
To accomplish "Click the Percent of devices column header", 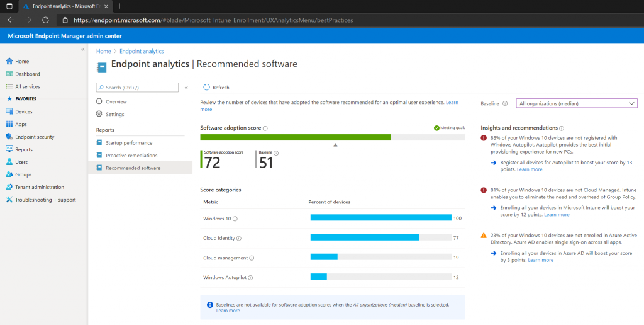I will [x=330, y=202].
